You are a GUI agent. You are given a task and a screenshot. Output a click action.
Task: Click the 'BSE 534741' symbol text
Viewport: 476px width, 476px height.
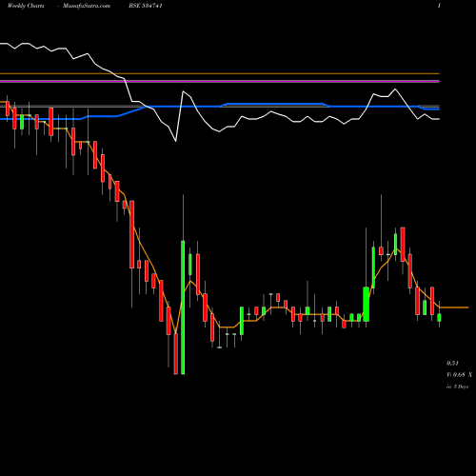(x=146, y=6)
